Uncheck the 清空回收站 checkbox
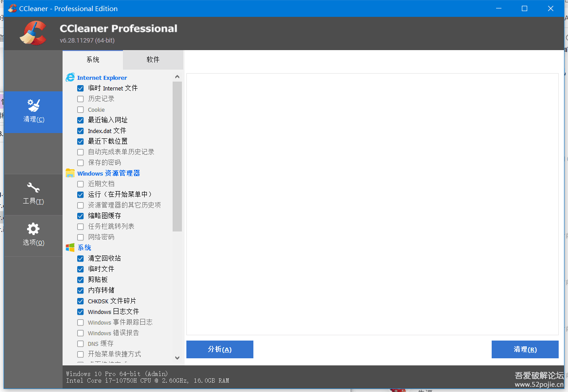This screenshot has height=392, width=568. pos(80,259)
